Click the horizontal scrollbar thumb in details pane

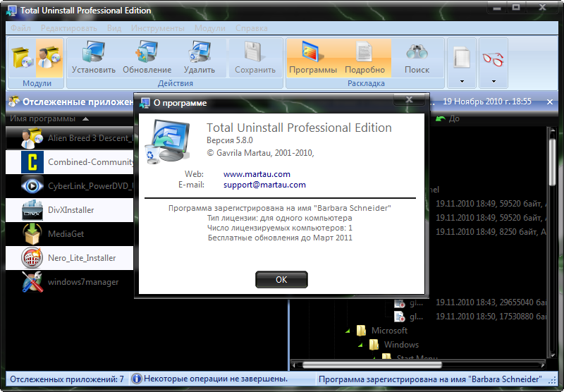click(372, 365)
